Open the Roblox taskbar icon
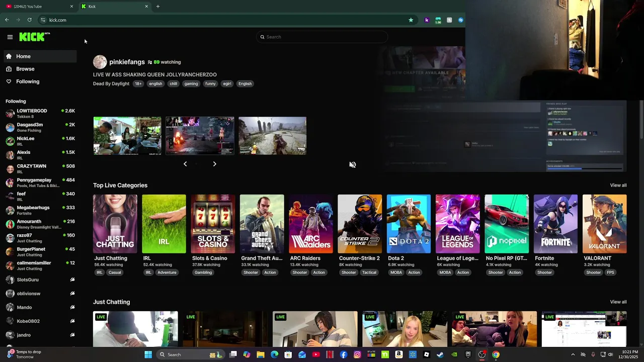The image size is (644, 362). point(427,354)
